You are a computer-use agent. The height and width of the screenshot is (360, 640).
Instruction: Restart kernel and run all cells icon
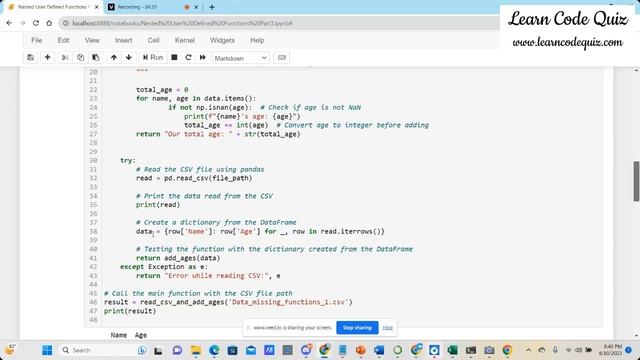203,58
